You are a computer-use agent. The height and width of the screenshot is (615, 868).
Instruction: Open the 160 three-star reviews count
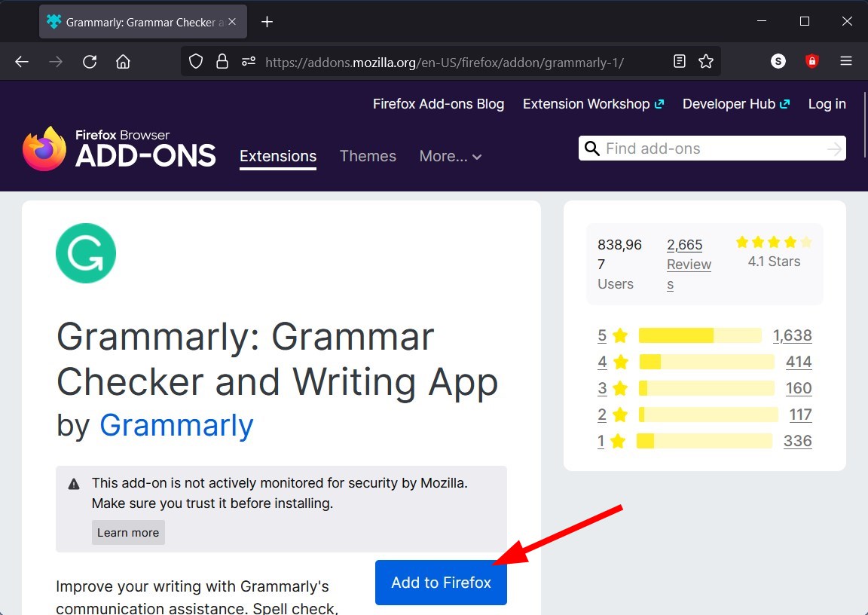(799, 389)
